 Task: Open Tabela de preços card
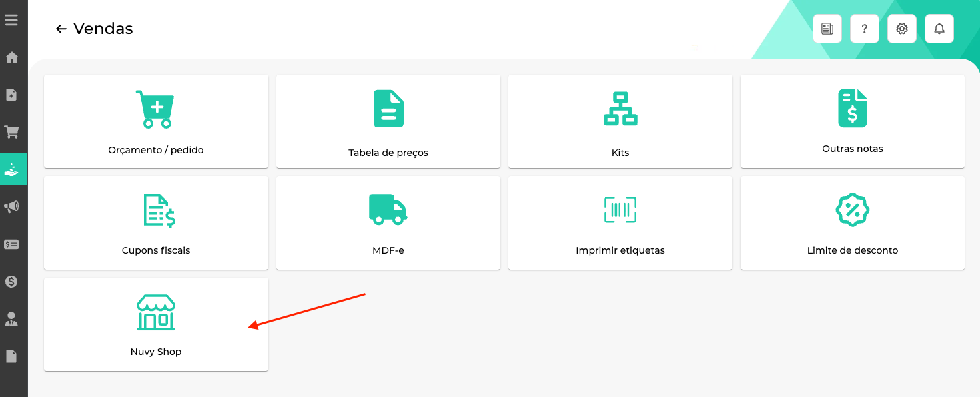(x=388, y=121)
